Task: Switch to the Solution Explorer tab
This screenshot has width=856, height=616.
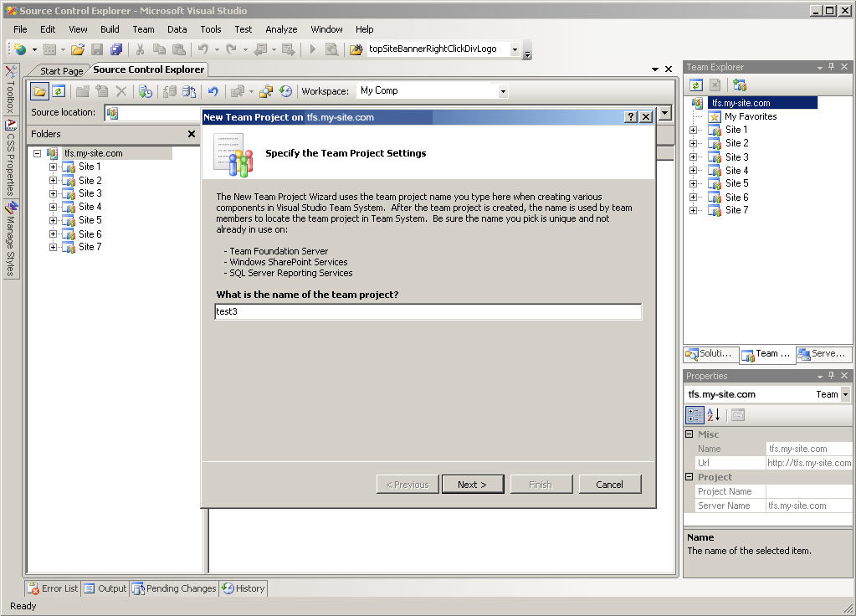Action: 710,354
